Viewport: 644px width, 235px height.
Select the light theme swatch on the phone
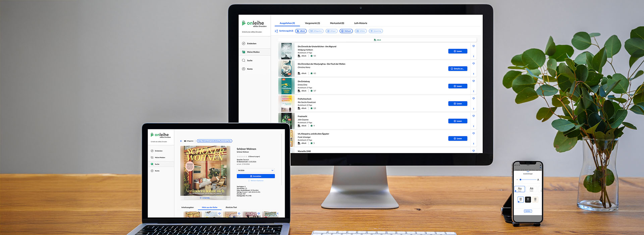(x=521, y=199)
